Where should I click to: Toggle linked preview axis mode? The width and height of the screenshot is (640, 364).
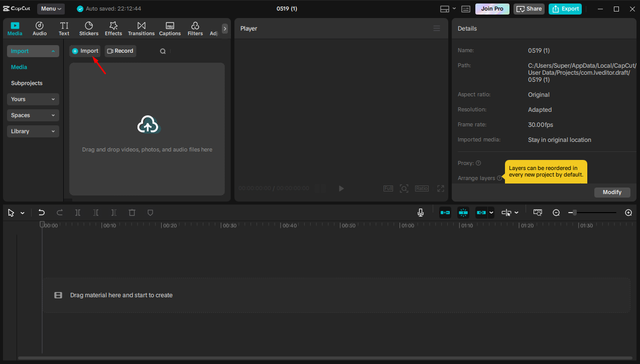pyautogui.click(x=507, y=213)
